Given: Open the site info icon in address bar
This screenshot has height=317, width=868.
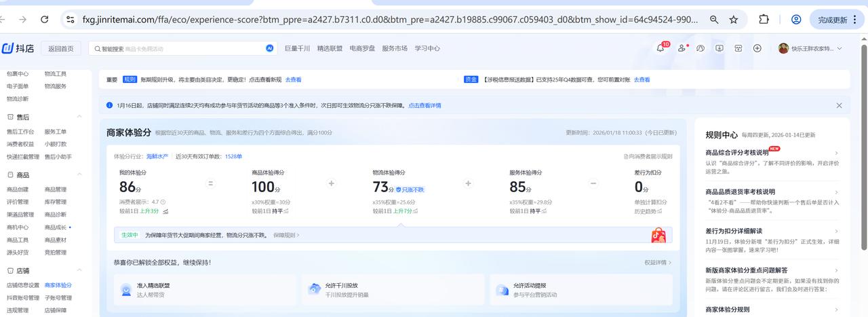Looking at the screenshot, I should [x=70, y=20].
